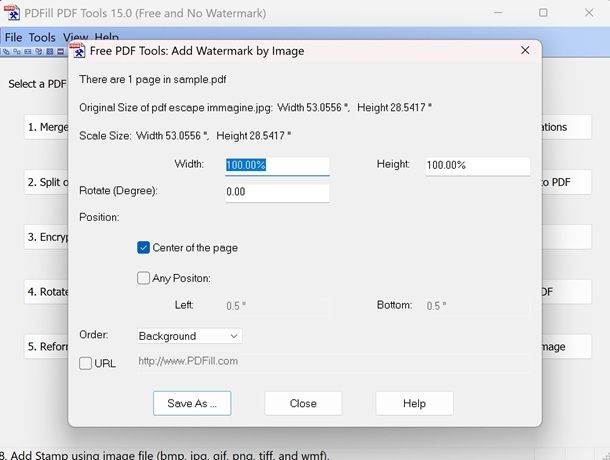Click the Encrypt toolbar icon in main window
Screen dimensions: 610x460
pyautogui.click(x=28, y=51)
